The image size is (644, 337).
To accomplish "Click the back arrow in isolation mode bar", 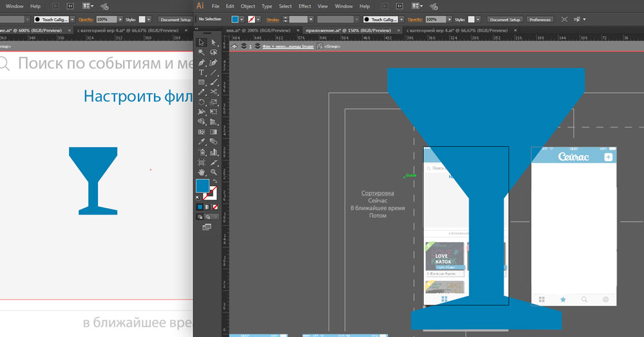I will (x=234, y=46).
